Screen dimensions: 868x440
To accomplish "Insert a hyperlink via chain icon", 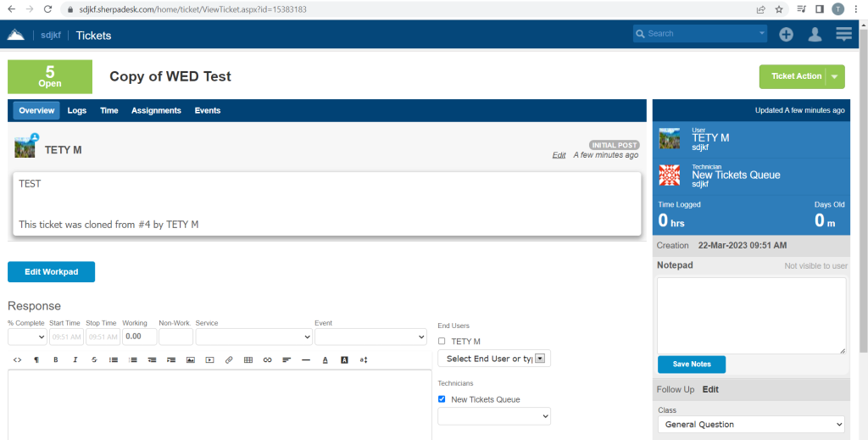I will coord(267,359).
